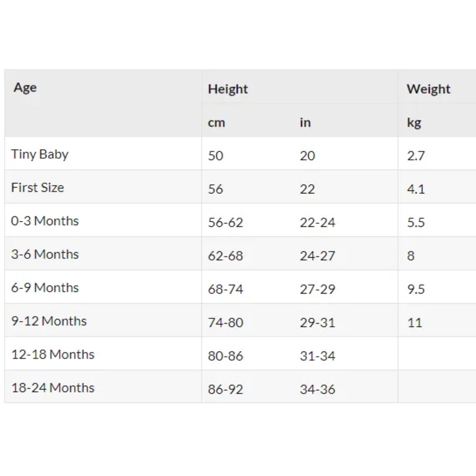Select the 3-6 Months row label
The width and height of the screenshot is (476, 476).
[45, 254]
